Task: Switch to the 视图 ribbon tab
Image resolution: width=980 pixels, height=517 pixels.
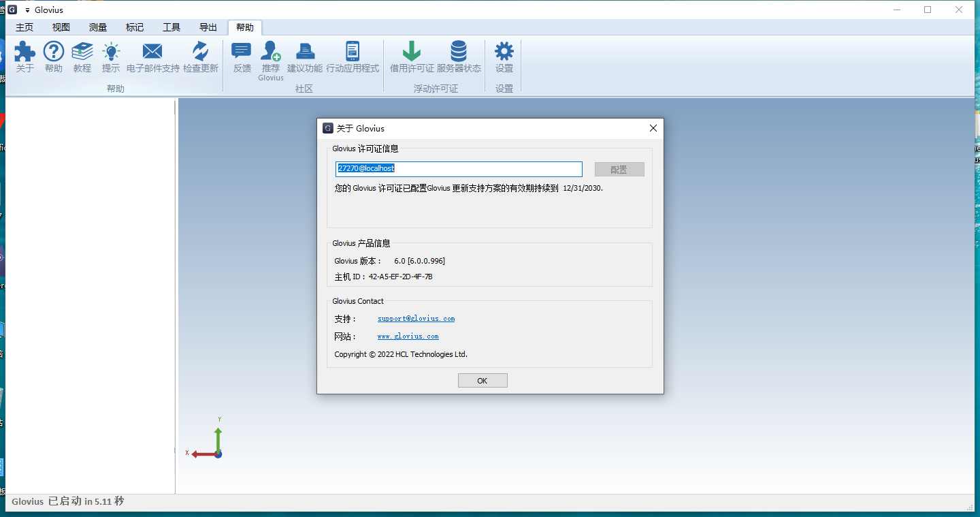Action: tap(61, 27)
